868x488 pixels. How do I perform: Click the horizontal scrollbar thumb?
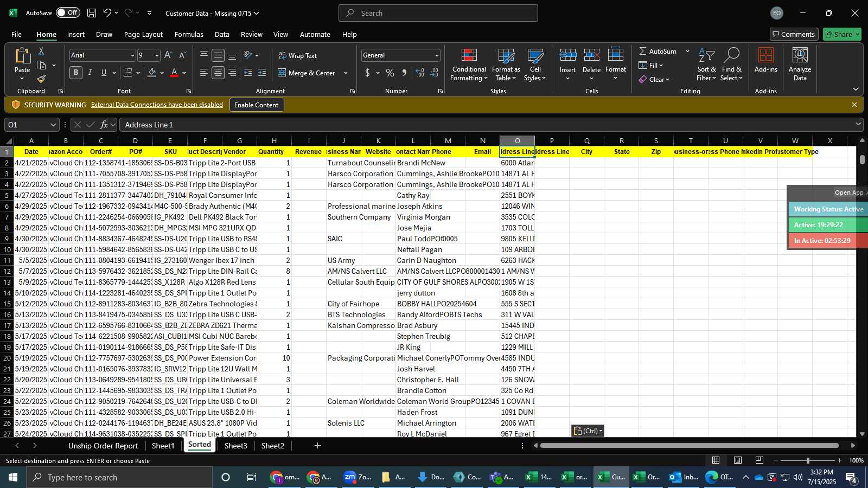point(690,446)
